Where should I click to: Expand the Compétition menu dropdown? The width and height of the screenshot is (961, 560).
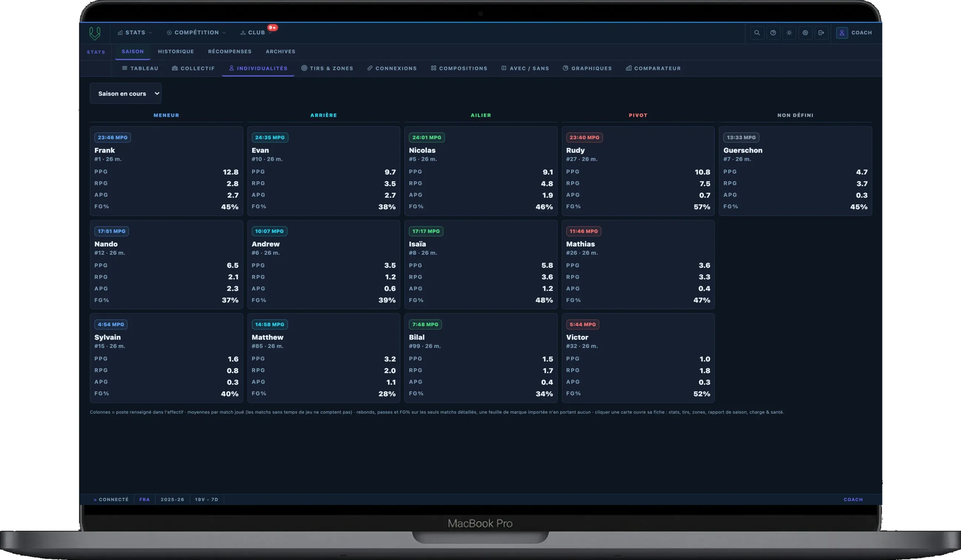(x=196, y=33)
